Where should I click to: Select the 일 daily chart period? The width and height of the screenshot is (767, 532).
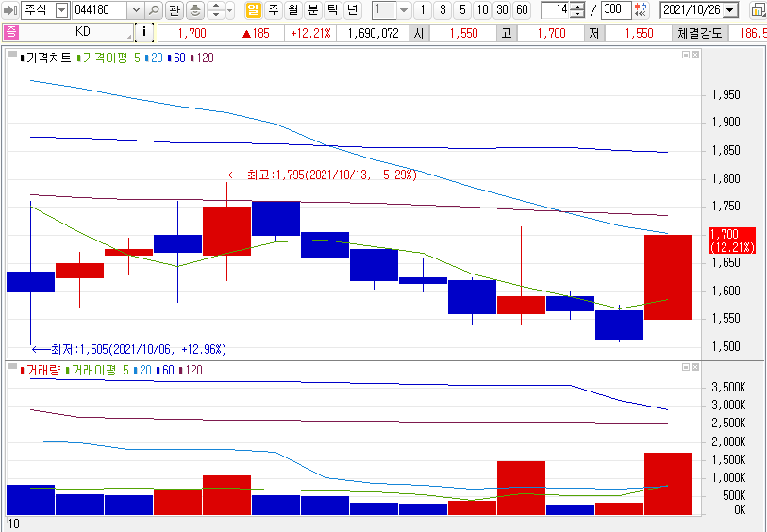click(x=253, y=9)
